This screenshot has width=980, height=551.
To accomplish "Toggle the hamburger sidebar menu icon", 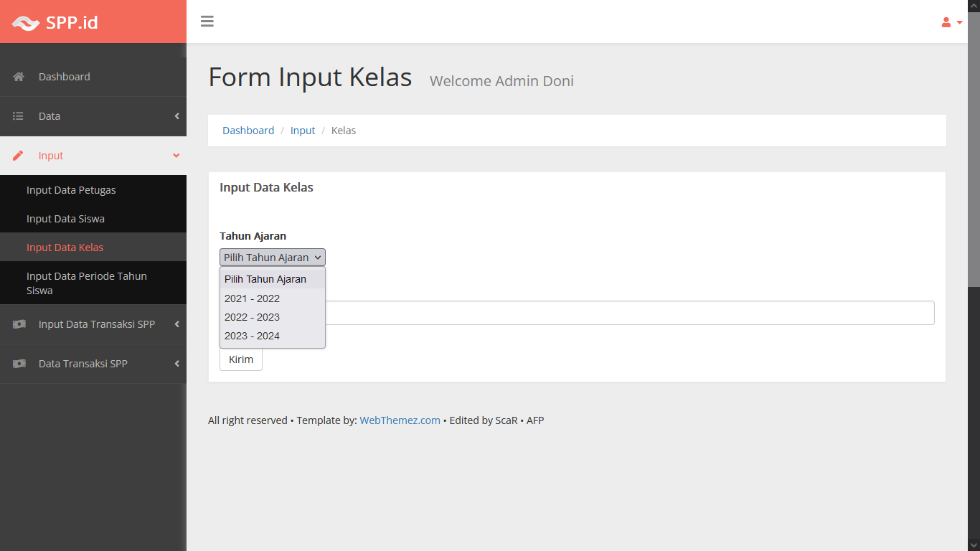I will [x=207, y=22].
